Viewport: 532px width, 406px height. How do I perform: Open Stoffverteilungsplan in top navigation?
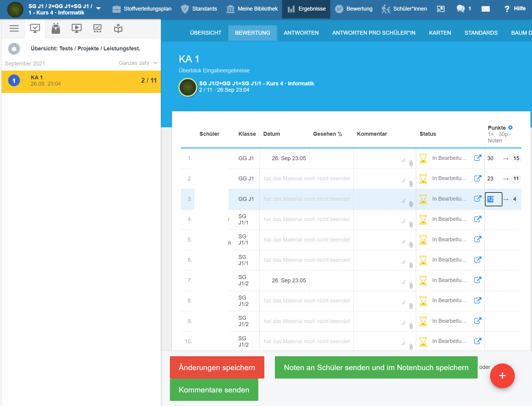pos(142,9)
